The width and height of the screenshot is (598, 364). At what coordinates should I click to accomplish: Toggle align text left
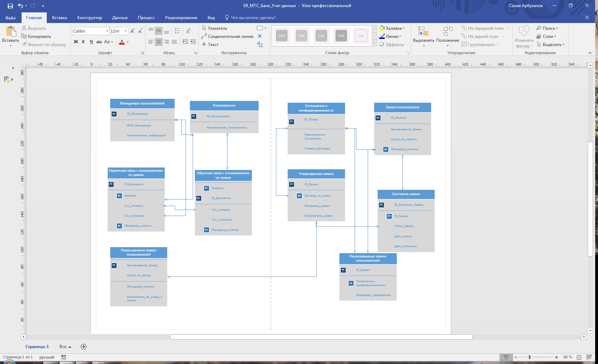[x=151, y=42]
